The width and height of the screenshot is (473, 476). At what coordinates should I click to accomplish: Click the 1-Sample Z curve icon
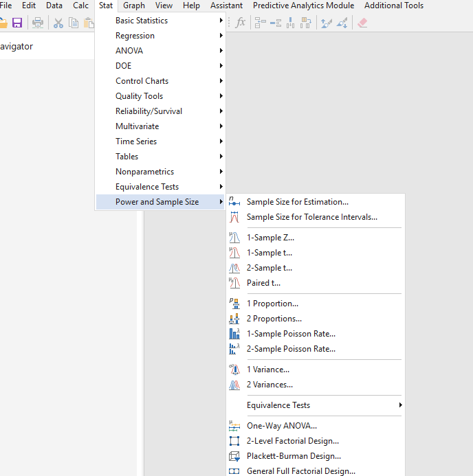pyautogui.click(x=234, y=238)
